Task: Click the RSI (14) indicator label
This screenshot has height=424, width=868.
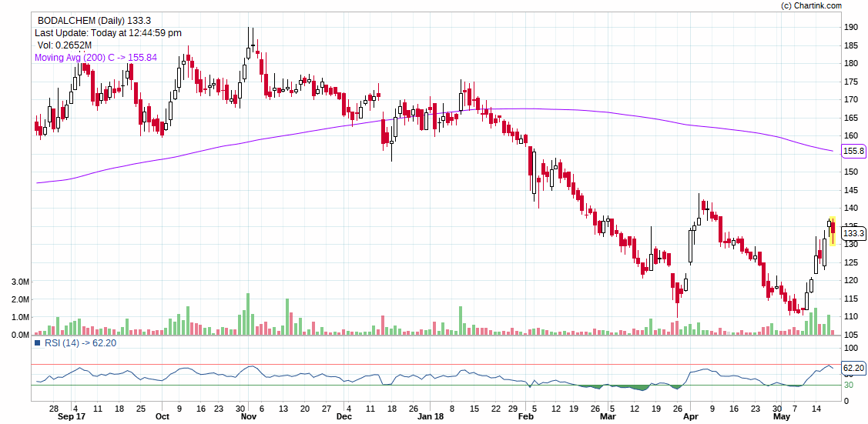Action: (x=79, y=343)
